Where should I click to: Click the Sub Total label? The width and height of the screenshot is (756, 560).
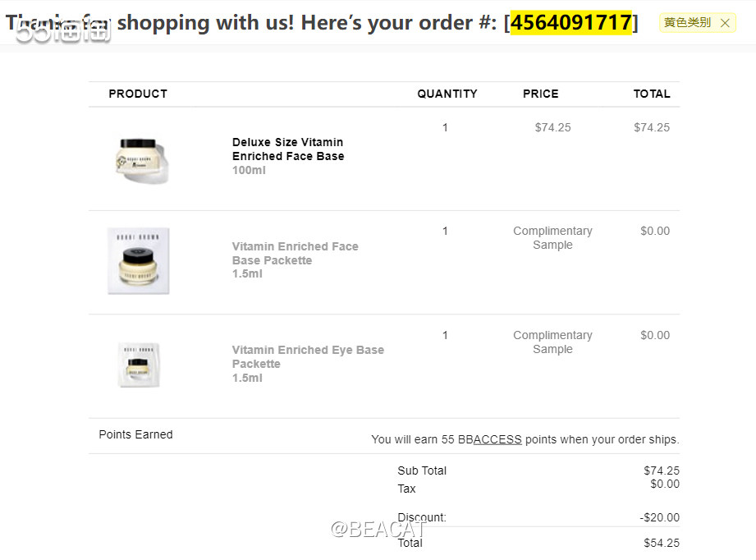422,470
